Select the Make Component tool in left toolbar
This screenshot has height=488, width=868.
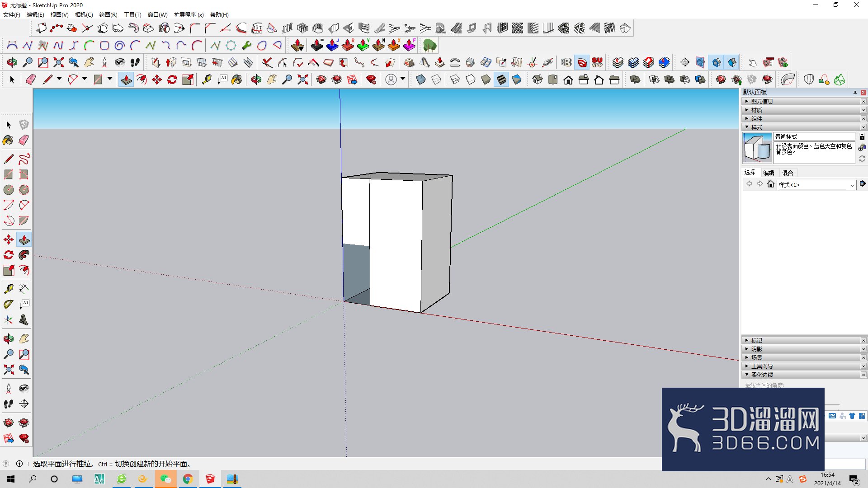coord(24,125)
